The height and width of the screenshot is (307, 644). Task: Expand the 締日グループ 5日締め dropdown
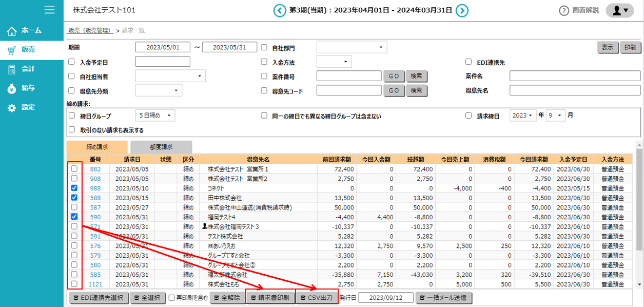click(155, 116)
